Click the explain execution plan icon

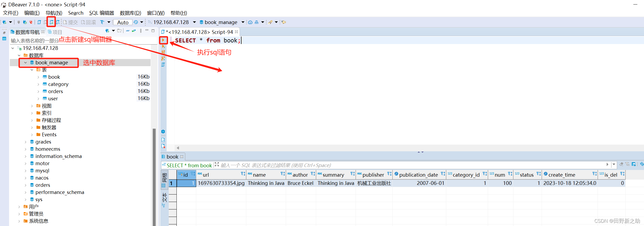click(163, 65)
